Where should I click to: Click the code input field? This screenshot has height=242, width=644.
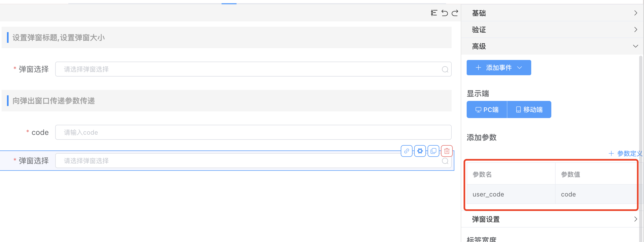(x=253, y=132)
